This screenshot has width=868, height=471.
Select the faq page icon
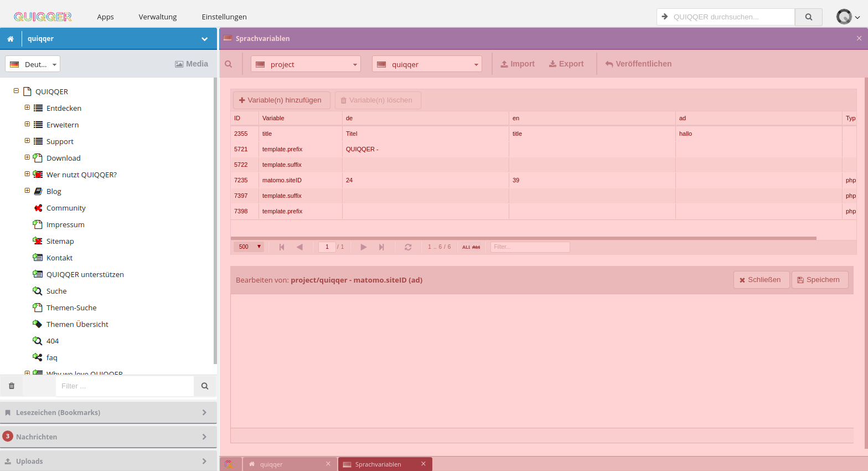coord(38,357)
